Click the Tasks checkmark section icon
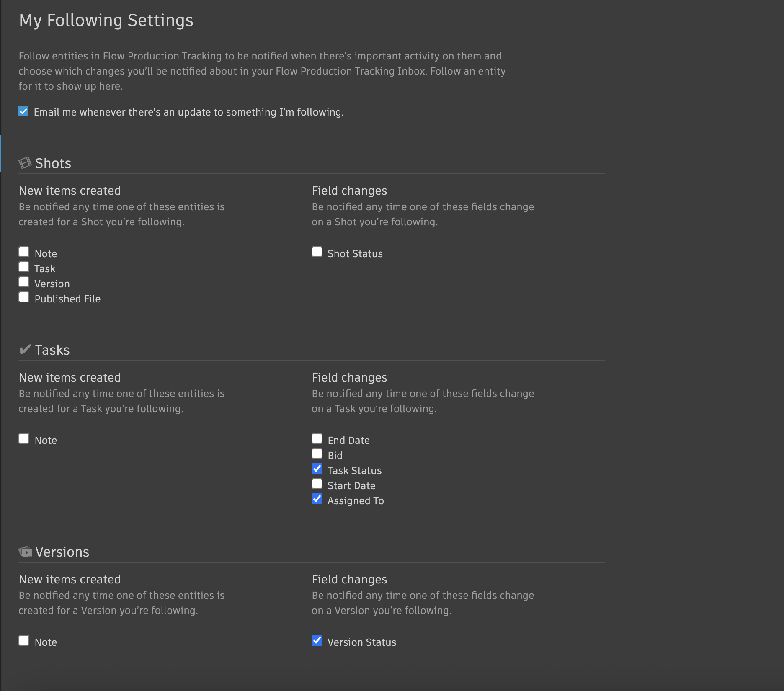 25,349
